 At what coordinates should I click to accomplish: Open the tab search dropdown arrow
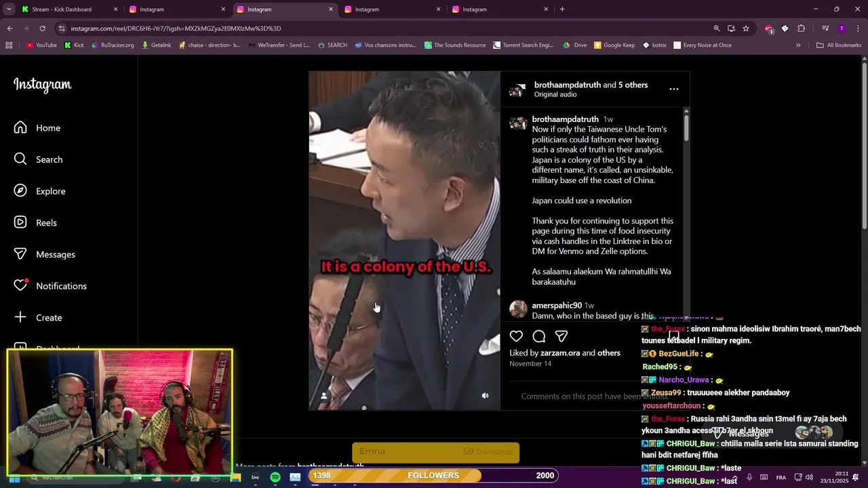tap(9, 9)
